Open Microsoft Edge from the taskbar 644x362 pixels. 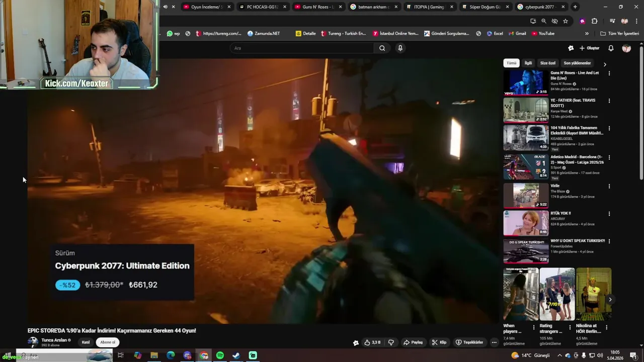tap(171, 355)
